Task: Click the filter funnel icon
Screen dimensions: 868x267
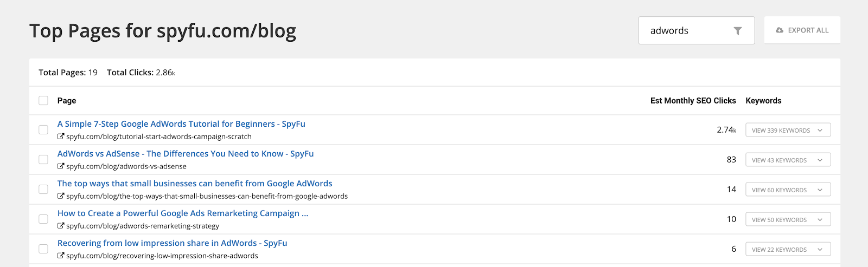Action: tap(737, 31)
